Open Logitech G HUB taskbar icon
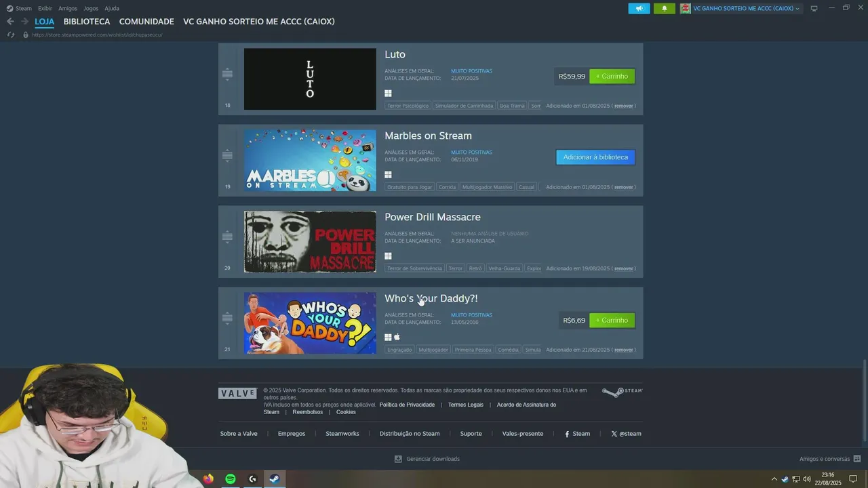Viewport: 868px width, 488px height. click(252, 479)
